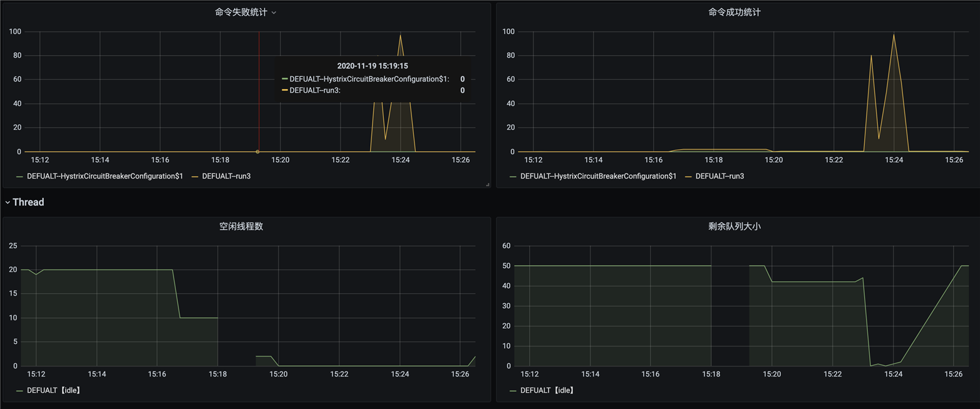Click the Thread row title

click(x=28, y=202)
